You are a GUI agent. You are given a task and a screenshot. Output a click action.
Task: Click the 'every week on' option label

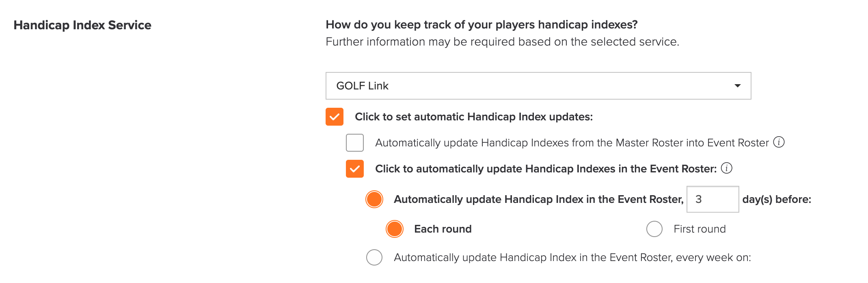[572, 257]
